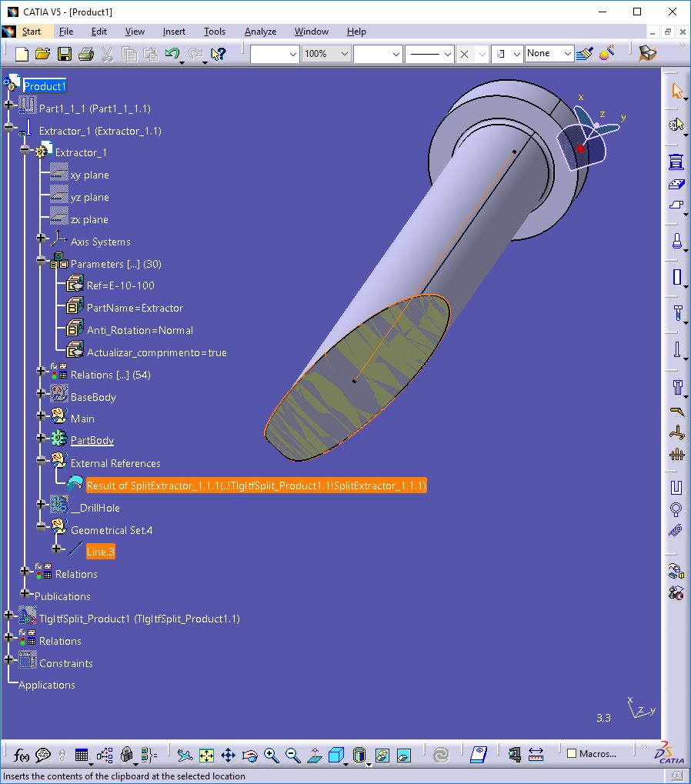The width and height of the screenshot is (691, 784).
Task: Open the Design Table icon
Action: [82, 755]
